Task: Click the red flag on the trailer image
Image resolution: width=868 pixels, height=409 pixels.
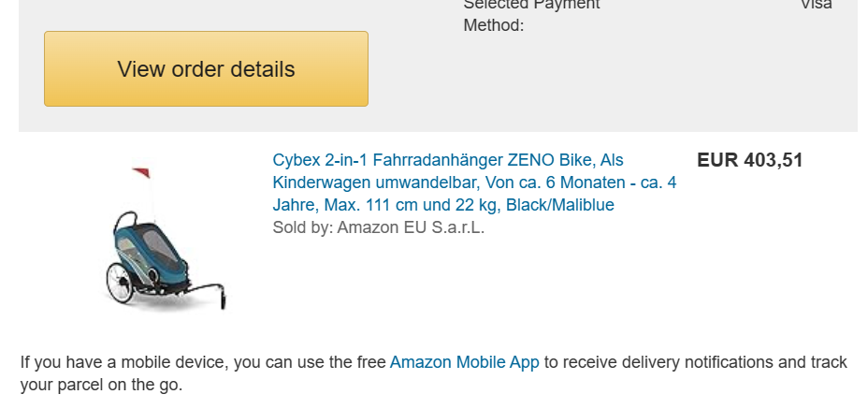Action: pos(141,173)
